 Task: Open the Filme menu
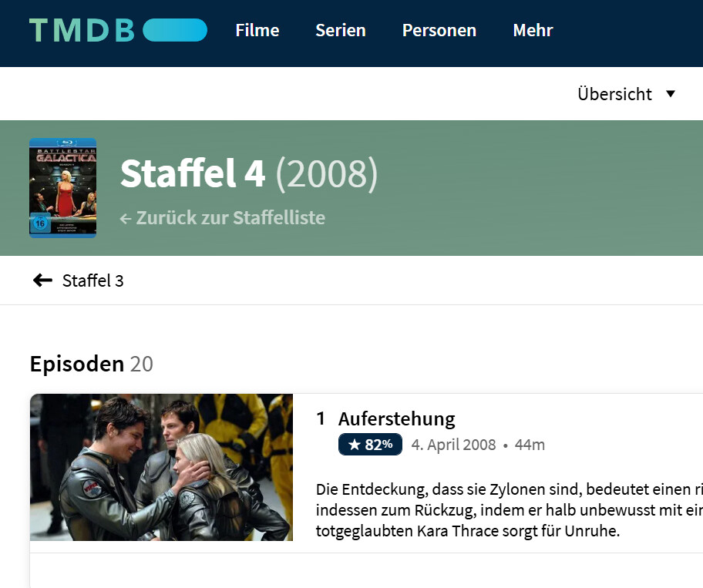(257, 31)
